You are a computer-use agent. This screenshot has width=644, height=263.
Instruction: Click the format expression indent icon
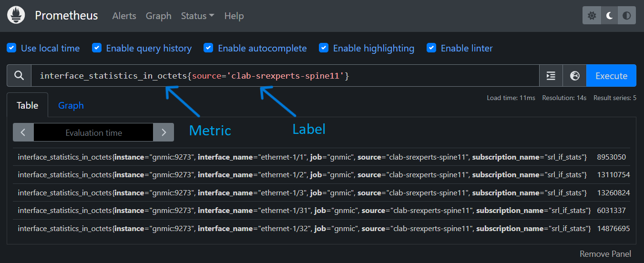[551, 76]
